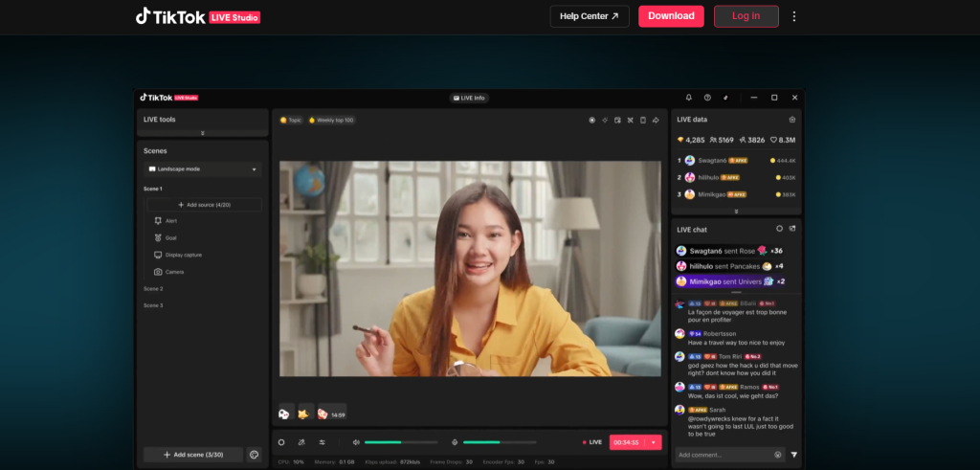Click the red Download button
This screenshot has height=470, width=980.
[671, 16]
